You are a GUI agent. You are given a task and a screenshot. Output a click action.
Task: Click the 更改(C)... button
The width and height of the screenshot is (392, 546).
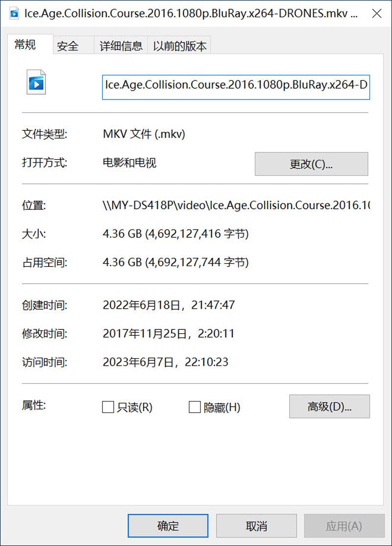click(x=311, y=164)
